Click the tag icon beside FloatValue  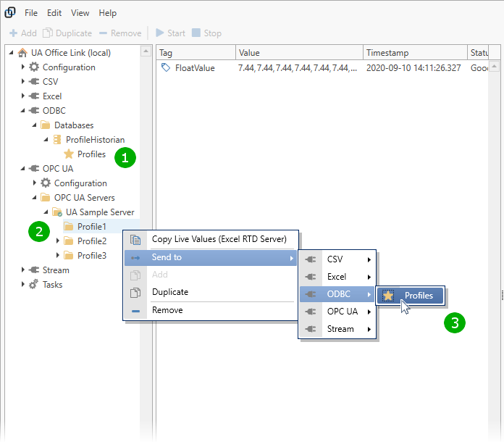[x=166, y=67]
